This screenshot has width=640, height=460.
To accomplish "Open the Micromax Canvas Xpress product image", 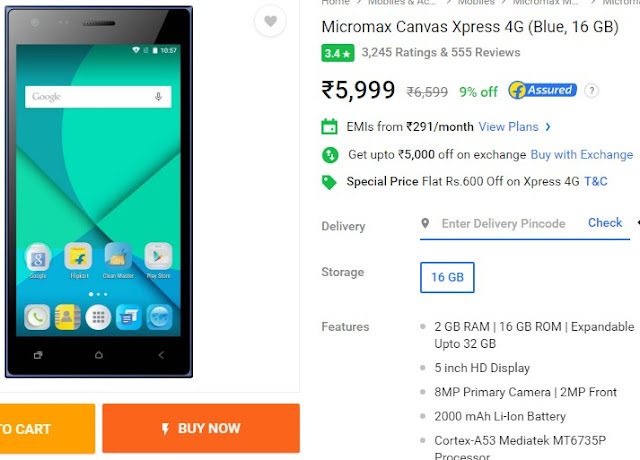I will pos(98,192).
